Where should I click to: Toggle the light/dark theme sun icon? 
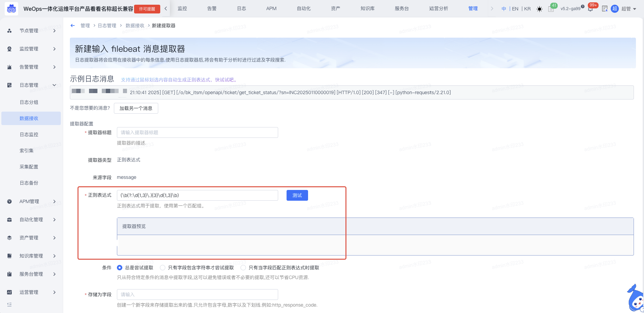pyautogui.click(x=539, y=9)
